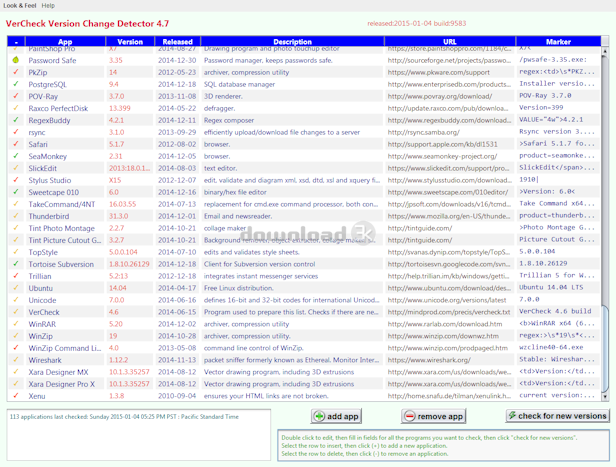Image resolution: width=616 pixels, height=467 pixels.
Task: Click the red check icon for WinZip Command Line
Action: 16,348
